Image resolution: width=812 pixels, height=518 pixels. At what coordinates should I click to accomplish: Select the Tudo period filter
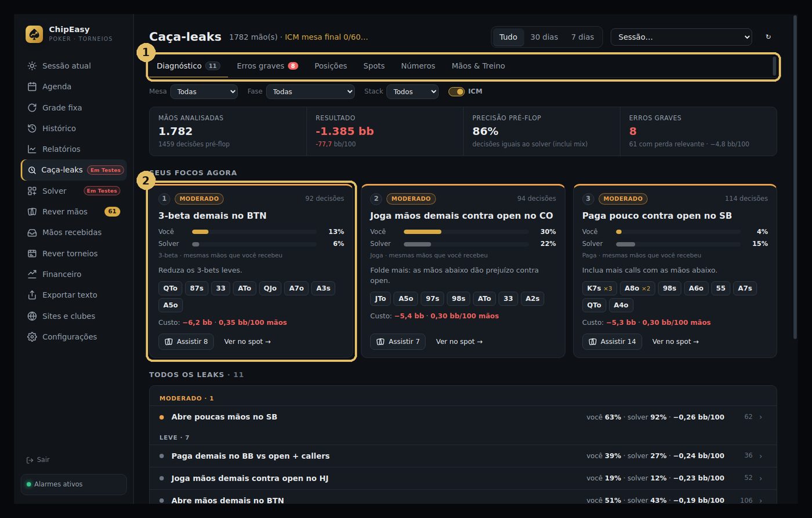point(508,37)
